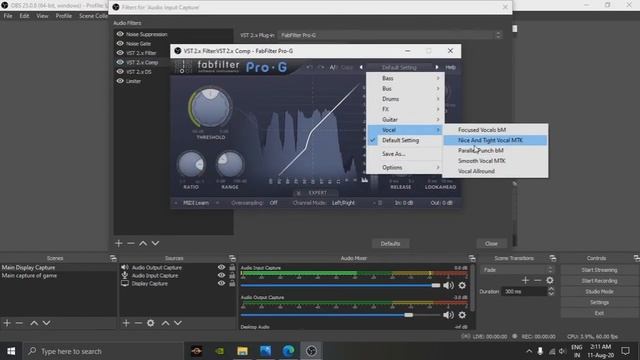This screenshot has width=640, height=360.
Task: Undo last change in Pro-G
Action: tap(309, 67)
